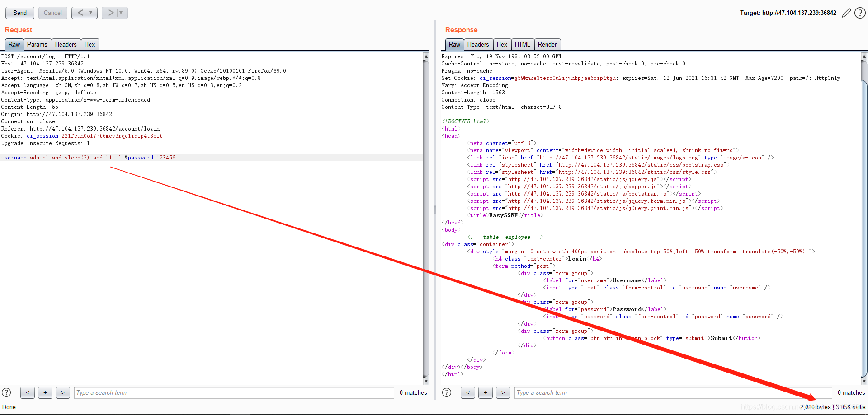Go back to previous request in history
Image resolution: width=868 pixels, height=415 pixels.
click(80, 13)
